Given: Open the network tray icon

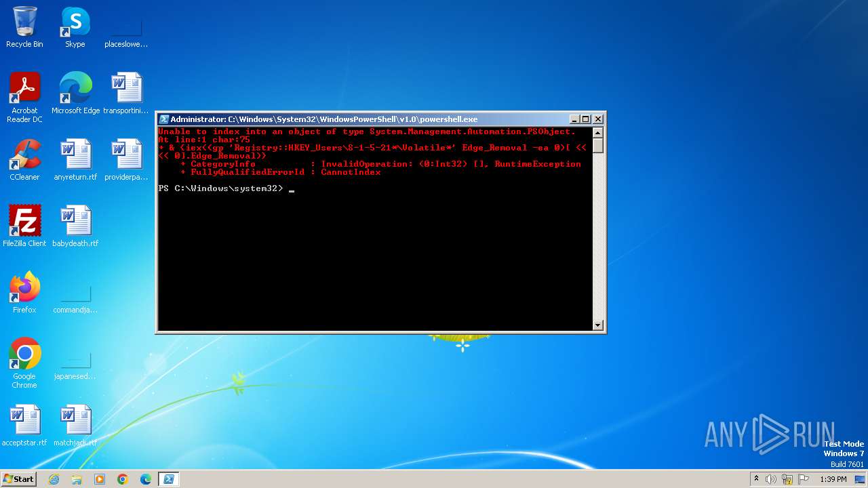Looking at the screenshot, I should [x=787, y=479].
